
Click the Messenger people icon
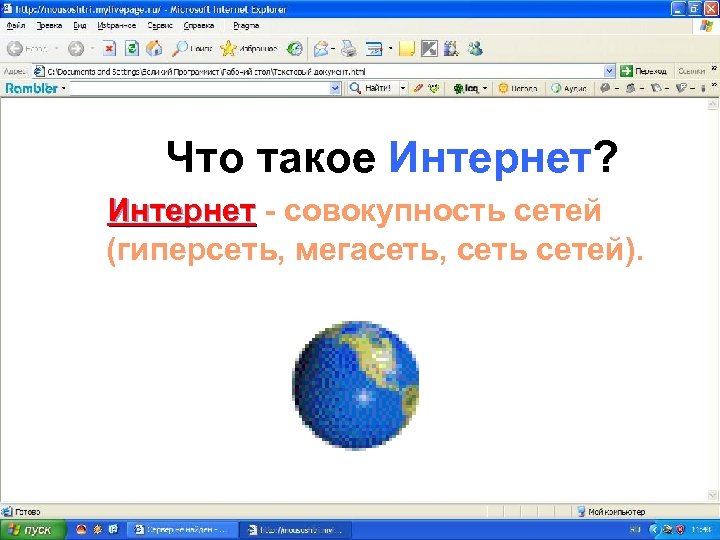point(475,48)
